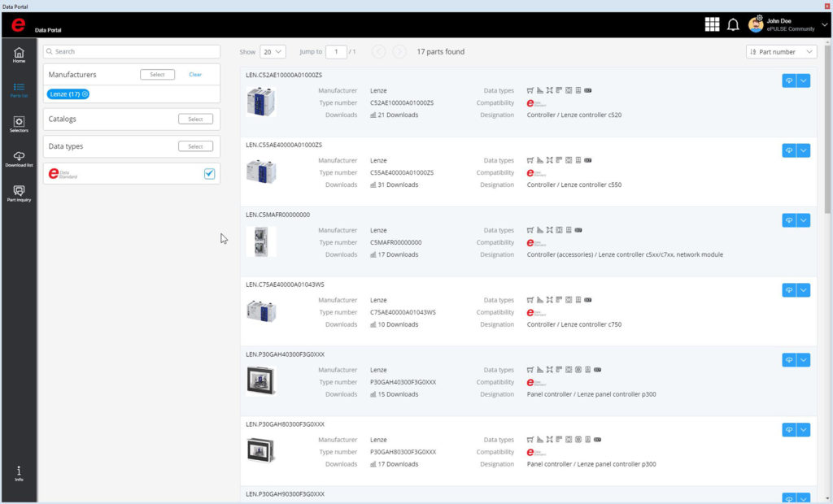Open the Download list sidebar icon
833x504 pixels.
tap(19, 159)
